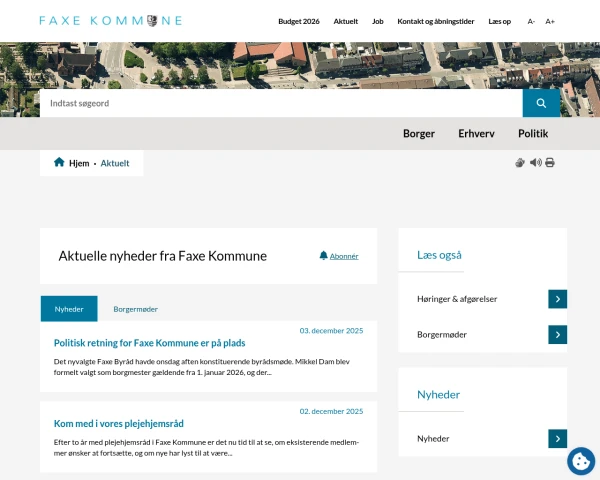Click arrow beside Høringer & afgørelser
The image size is (600, 480).
coord(557,298)
